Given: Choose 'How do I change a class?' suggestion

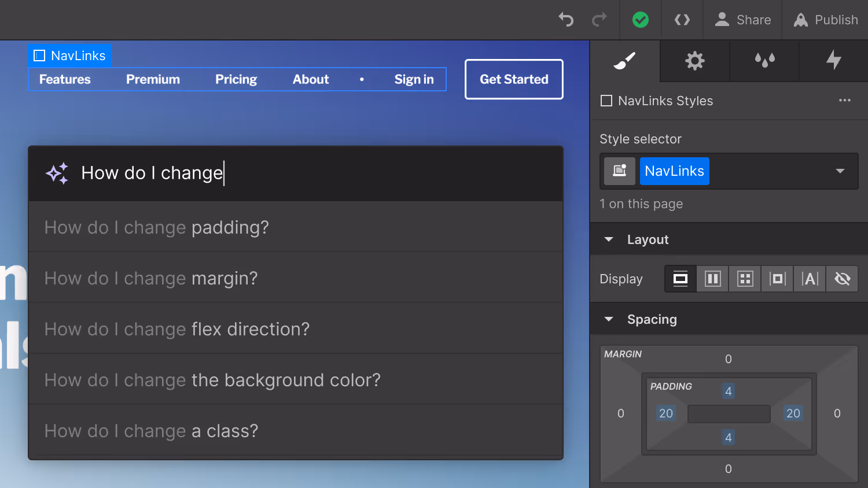Looking at the screenshot, I should point(296,431).
